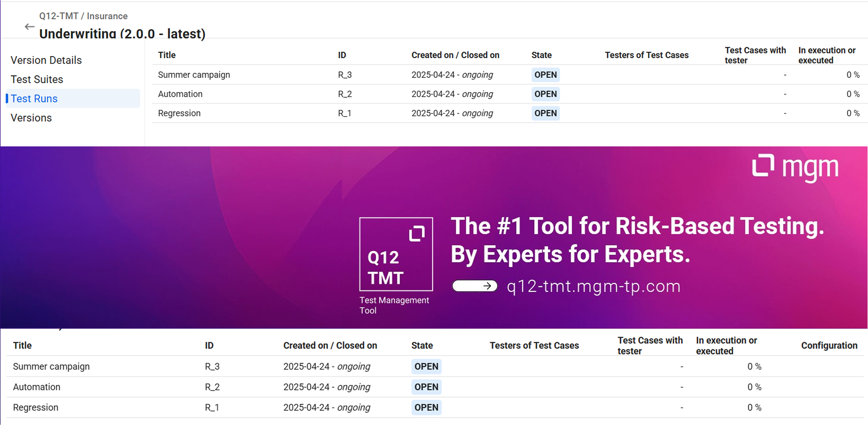This screenshot has width=868, height=425.
Task: Open Automation run in lower table
Action: tap(37, 387)
